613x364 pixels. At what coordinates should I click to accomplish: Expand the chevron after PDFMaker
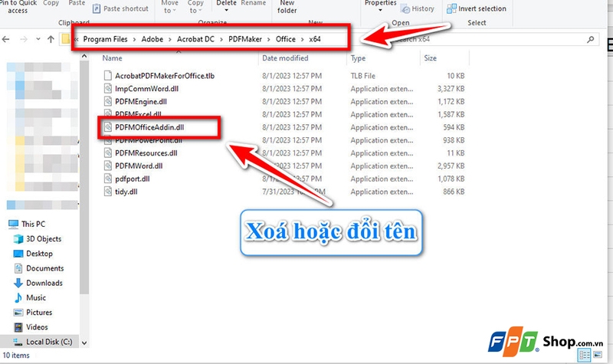click(x=269, y=40)
